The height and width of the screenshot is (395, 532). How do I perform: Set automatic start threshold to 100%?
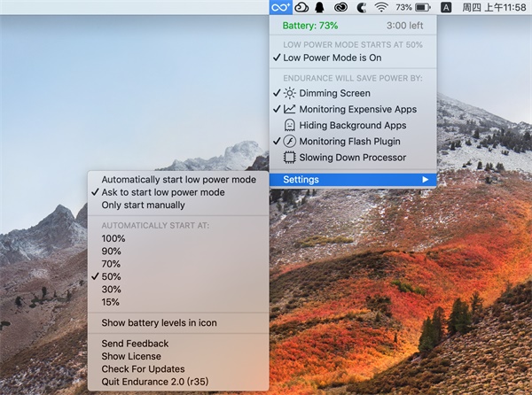(178, 238)
